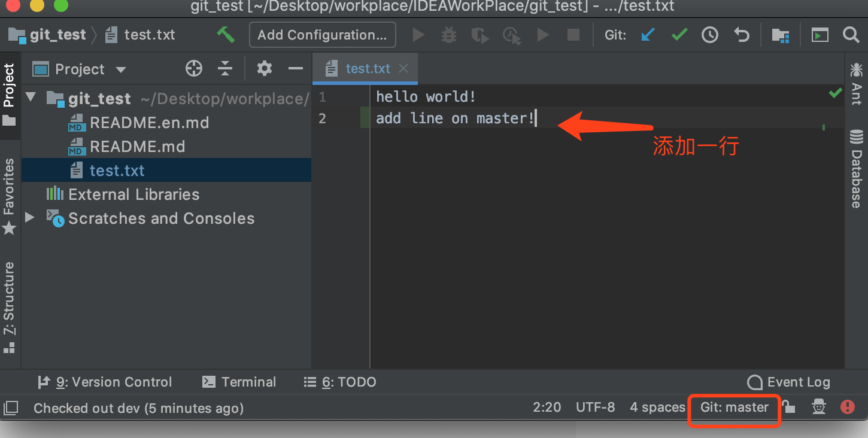
Task: Open the 6: TODO tool window
Action: coord(340,382)
